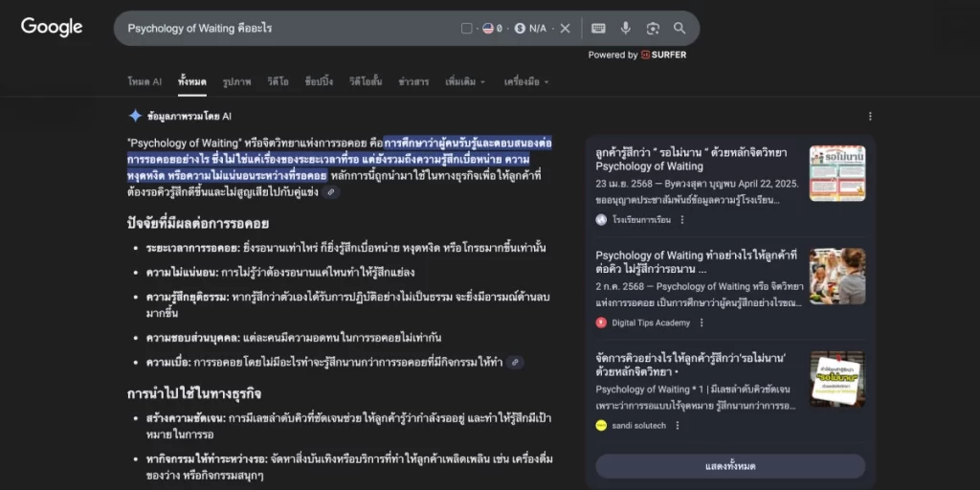Screen dimensions: 980x490
Task: Open Google Lens image search icon
Action: (x=653, y=28)
